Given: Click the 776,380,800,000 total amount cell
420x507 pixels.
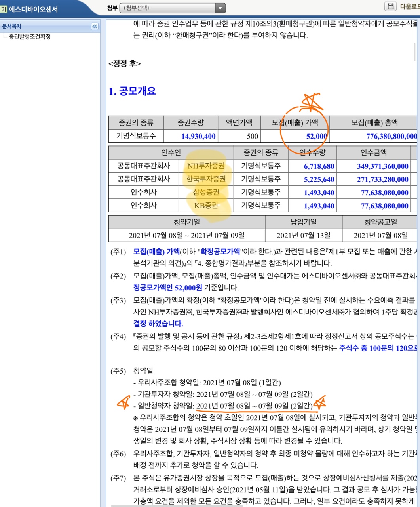Looking at the screenshot, I should coord(374,136).
